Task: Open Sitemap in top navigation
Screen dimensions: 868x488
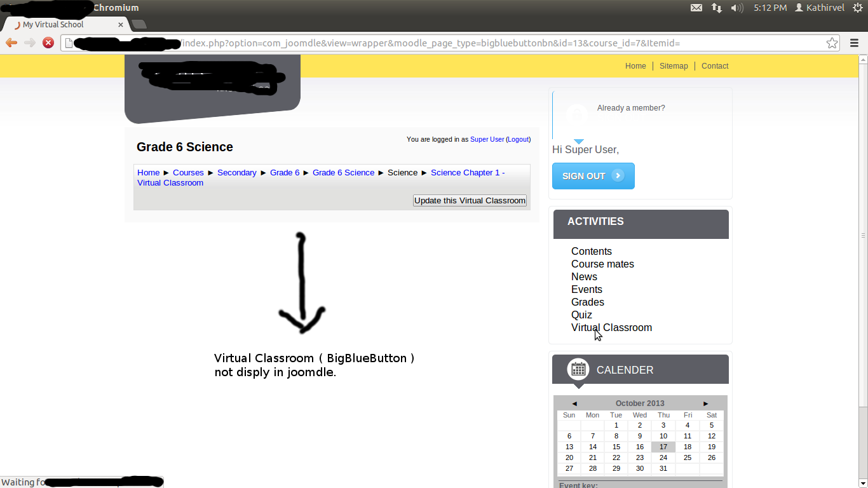Action: coord(674,66)
